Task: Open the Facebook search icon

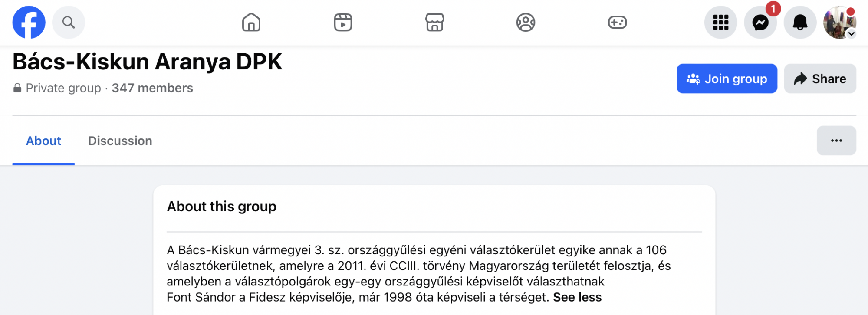Action: [x=69, y=22]
